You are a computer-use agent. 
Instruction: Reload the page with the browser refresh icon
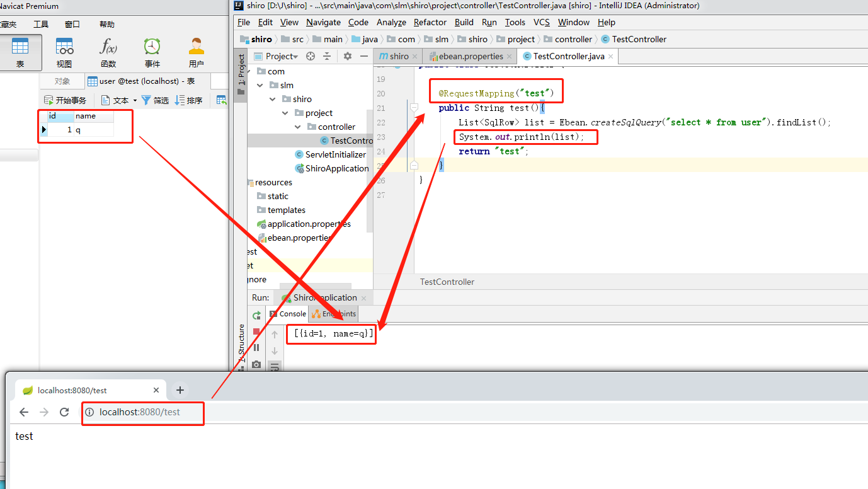pos(65,412)
